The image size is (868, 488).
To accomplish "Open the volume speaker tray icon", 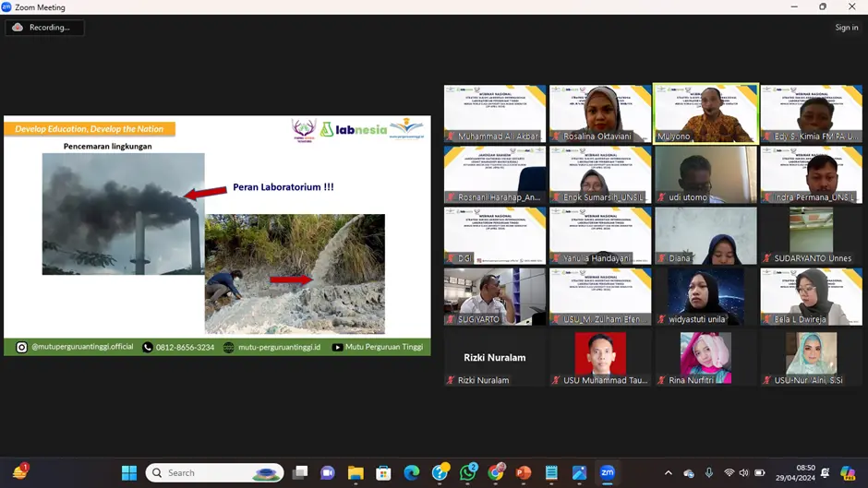I will 744,472.
